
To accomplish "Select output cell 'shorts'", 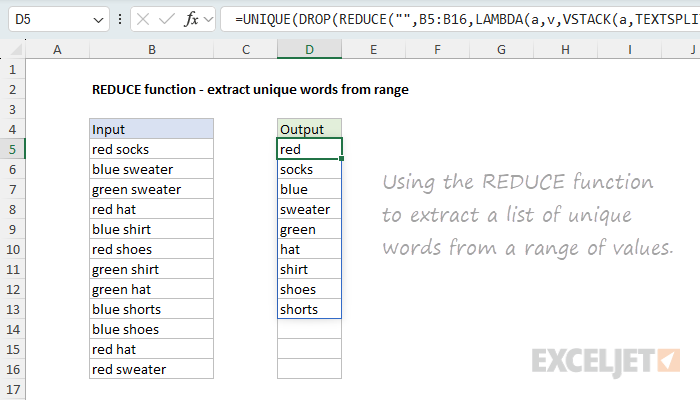I will [309, 309].
